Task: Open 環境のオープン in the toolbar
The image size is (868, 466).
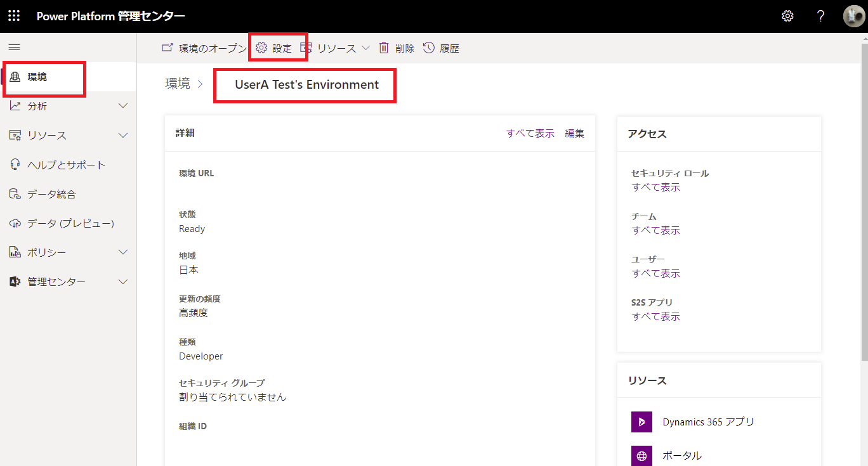Action: coord(205,47)
